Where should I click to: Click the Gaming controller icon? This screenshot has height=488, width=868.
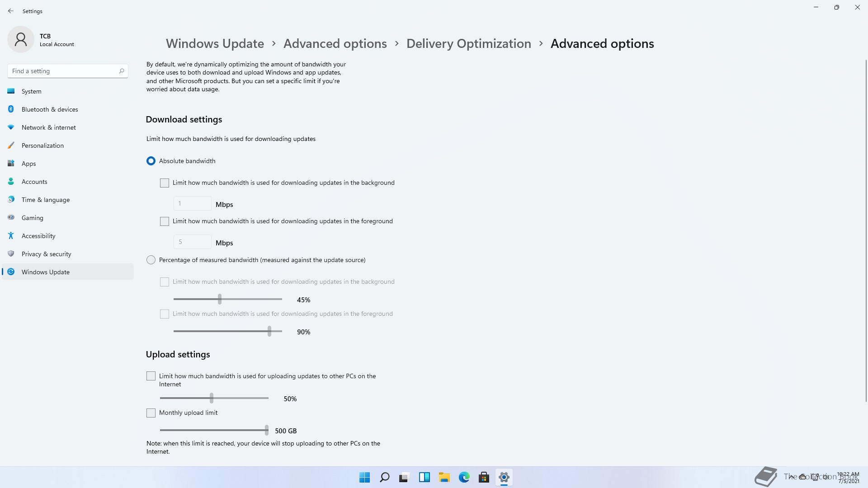(x=11, y=217)
